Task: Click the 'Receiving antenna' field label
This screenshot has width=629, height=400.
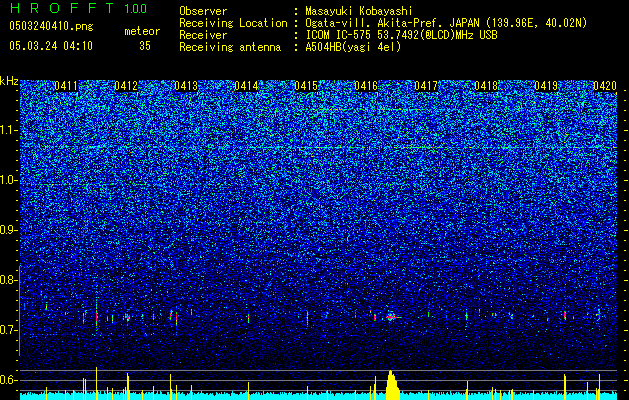Action: click(x=230, y=47)
